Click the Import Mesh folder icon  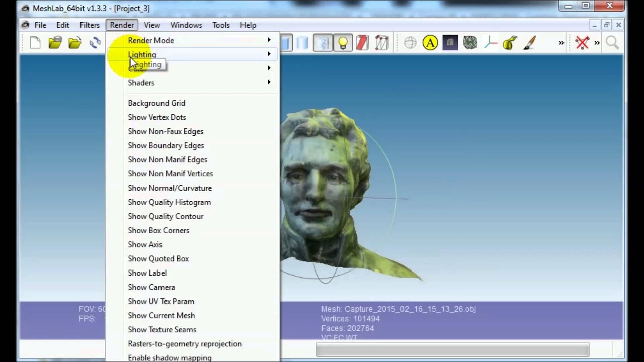click(x=75, y=43)
